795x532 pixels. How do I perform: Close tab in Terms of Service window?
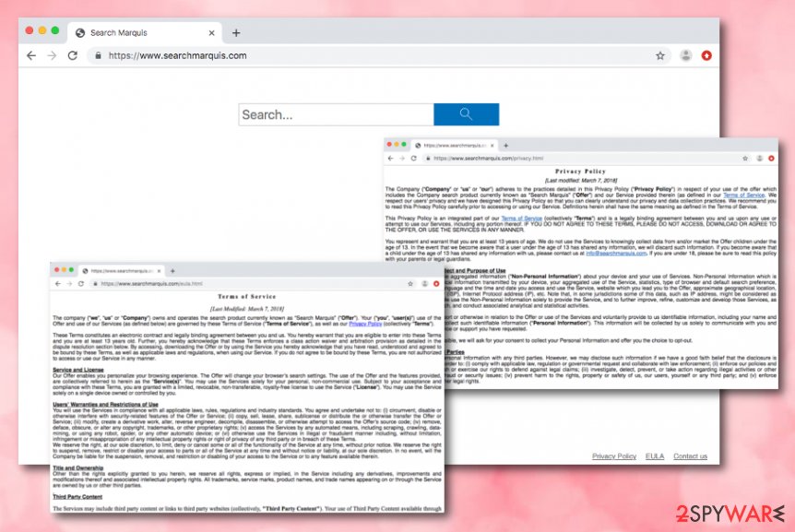click(x=159, y=271)
